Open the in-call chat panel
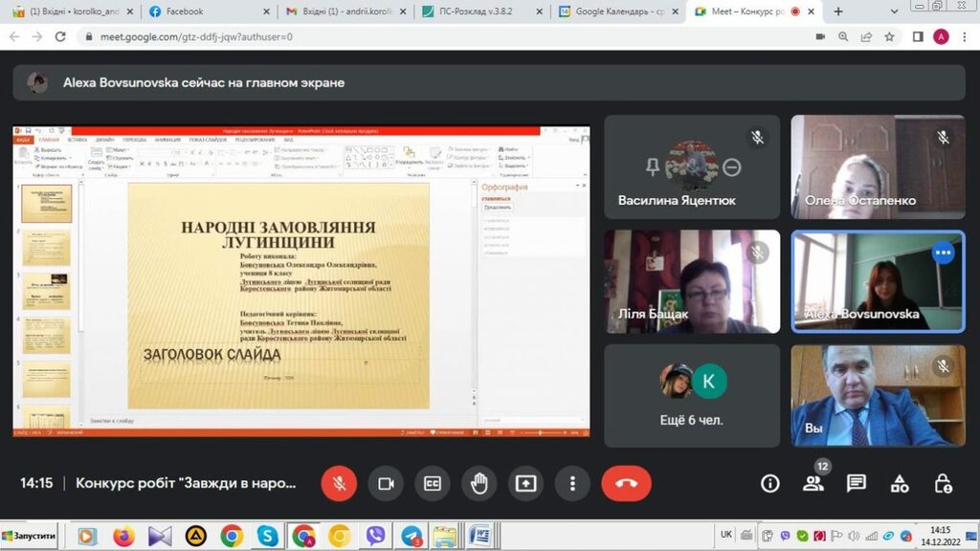Screen dimensions: 980x551 pos(857,483)
